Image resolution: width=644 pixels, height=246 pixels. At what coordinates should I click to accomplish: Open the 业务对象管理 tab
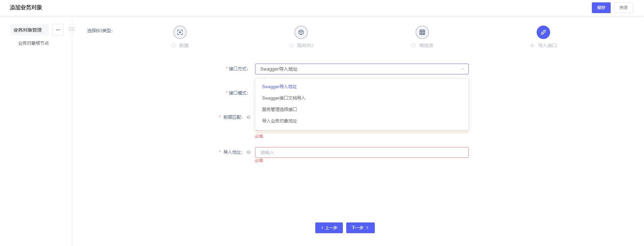(x=28, y=30)
